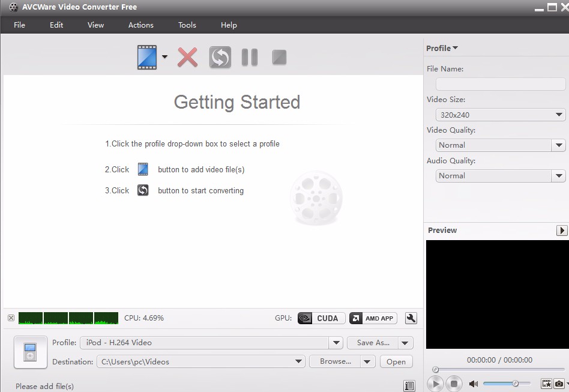The image size is (569, 392).
Task: Click the Browse... button for destination
Action: coord(336,361)
